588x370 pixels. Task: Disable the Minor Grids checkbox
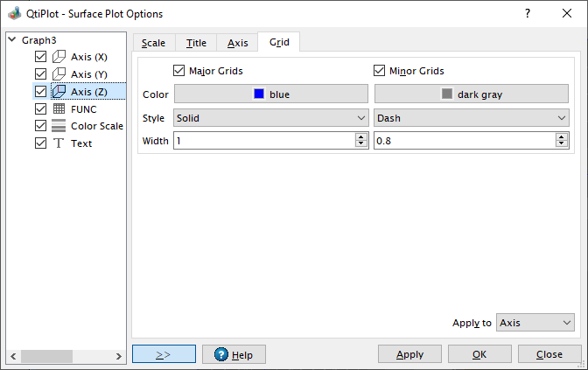pyautogui.click(x=380, y=71)
